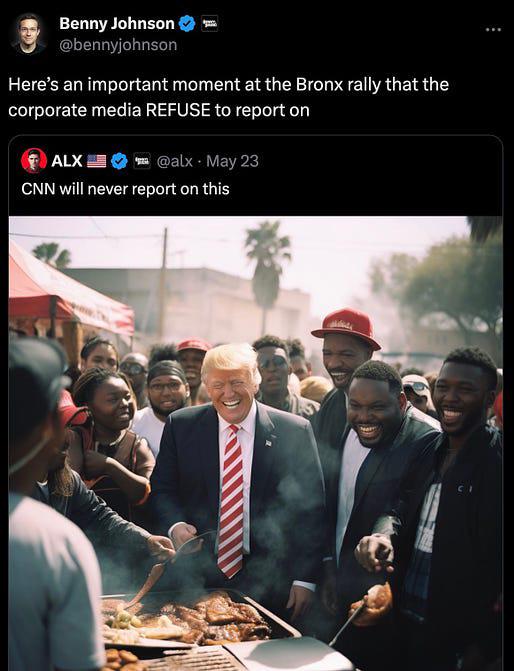
Task: Open the quoted text 'CNN will never report on this'
Action: click(x=125, y=189)
